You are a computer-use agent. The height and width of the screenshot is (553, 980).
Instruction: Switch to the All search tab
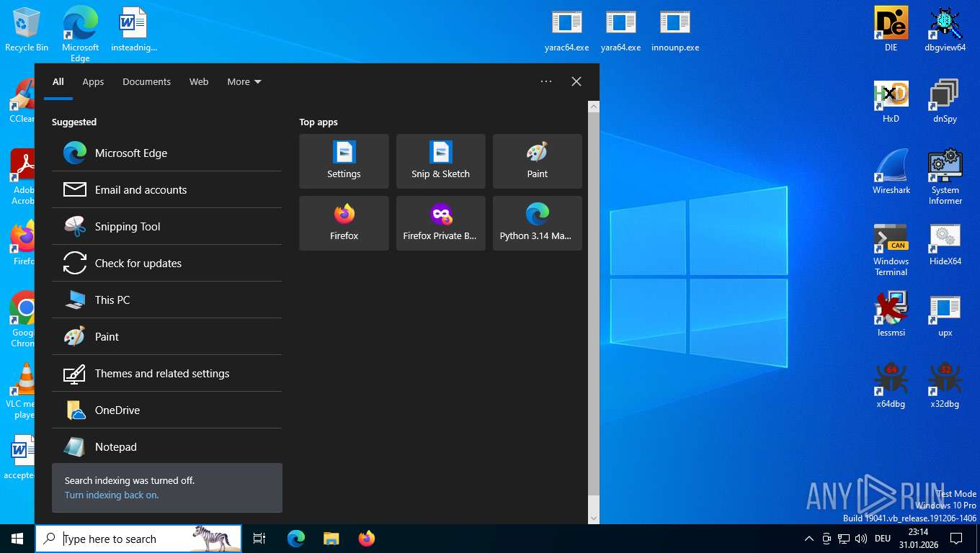tap(58, 81)
